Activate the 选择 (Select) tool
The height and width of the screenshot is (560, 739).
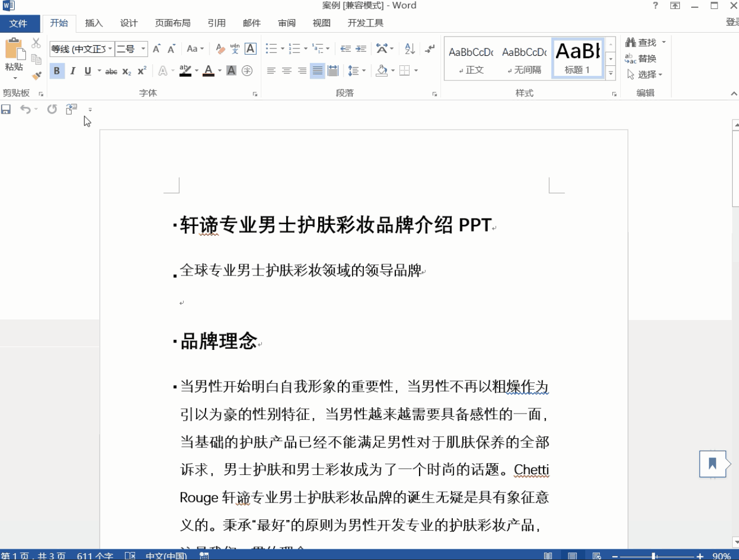[x=643, y=74]
